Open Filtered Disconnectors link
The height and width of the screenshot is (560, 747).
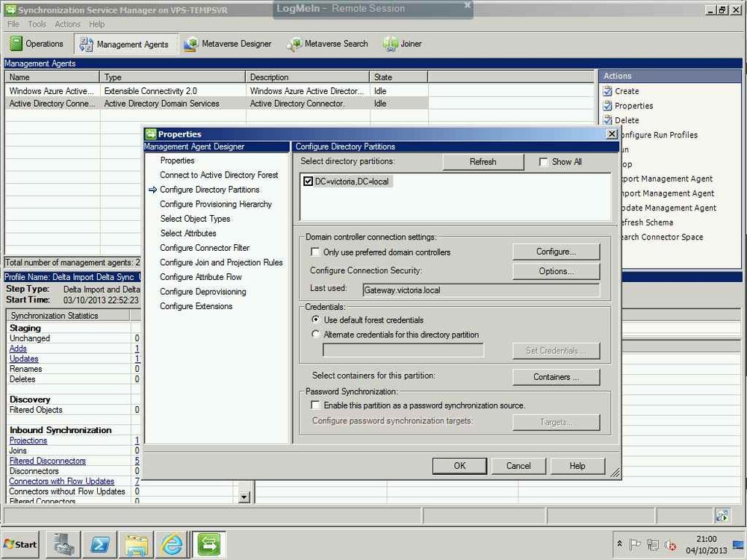[x=48, y=461]
